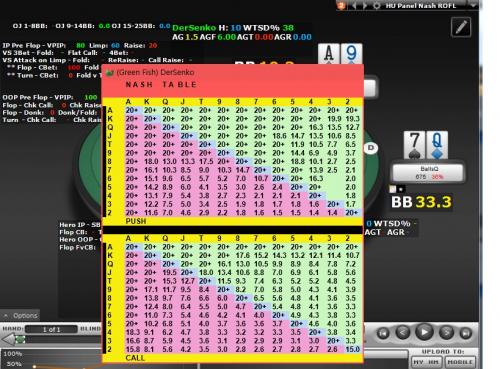Go to next panel with right arrow
Screen dimensions: 500x369
coord(365,6)
